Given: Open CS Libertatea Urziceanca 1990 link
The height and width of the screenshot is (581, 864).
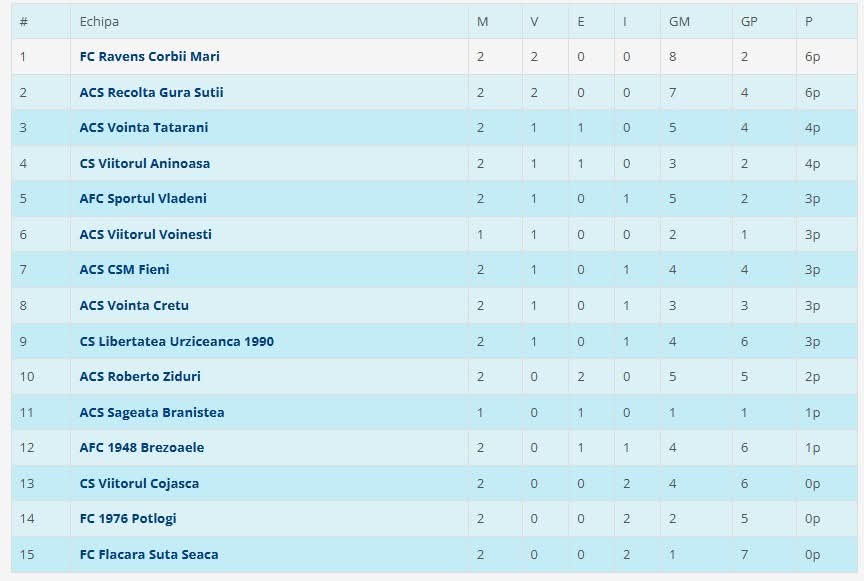Looking at the screenshot, I should click(176, 342).
